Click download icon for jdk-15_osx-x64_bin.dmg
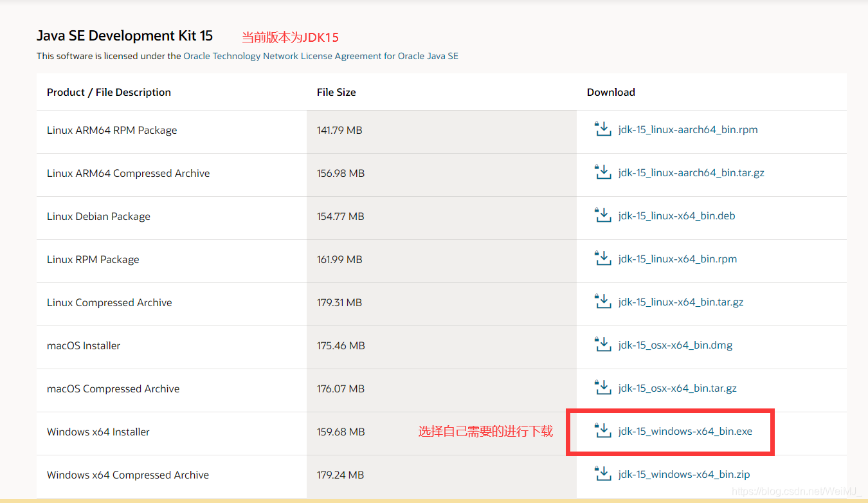Viewport: 868px width, 503px height. point(602,344)
